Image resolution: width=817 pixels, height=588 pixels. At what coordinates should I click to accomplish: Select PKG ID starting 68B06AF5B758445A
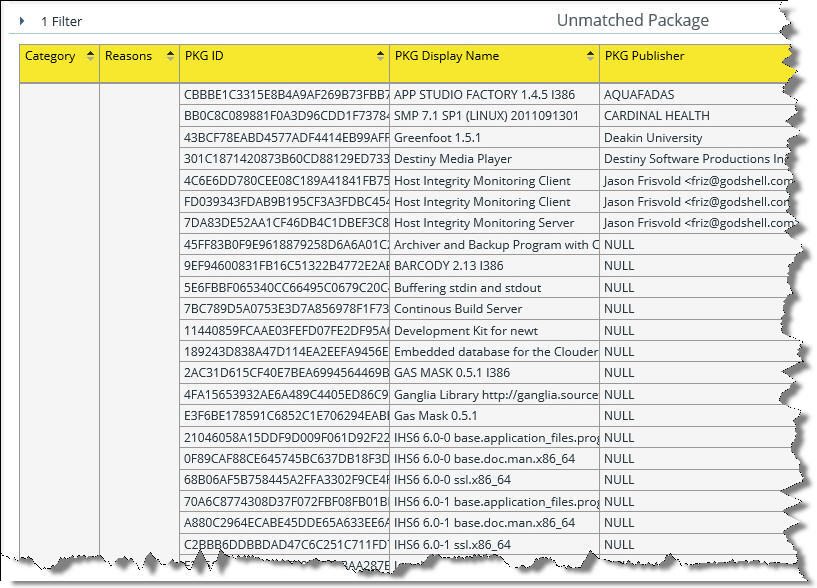(284, 480)
